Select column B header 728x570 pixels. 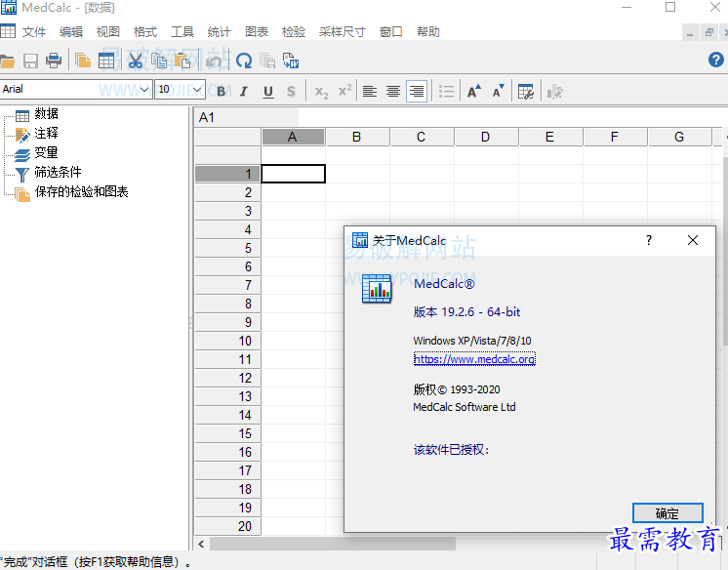[356, 137]
